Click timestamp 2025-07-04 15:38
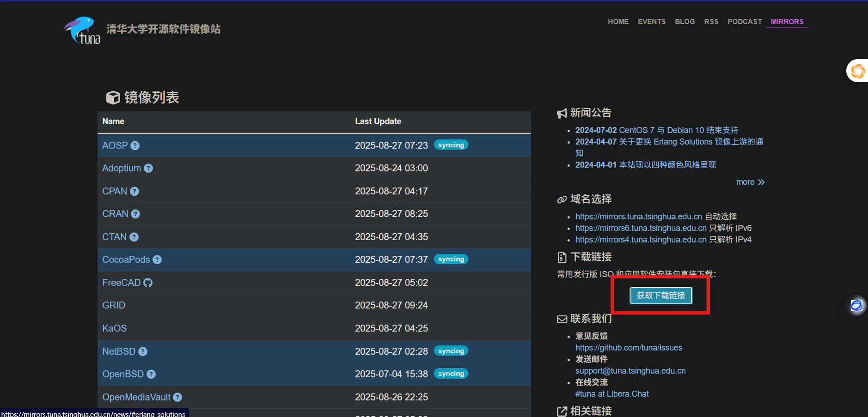This screenshot has width=868, height=417. 391,374
